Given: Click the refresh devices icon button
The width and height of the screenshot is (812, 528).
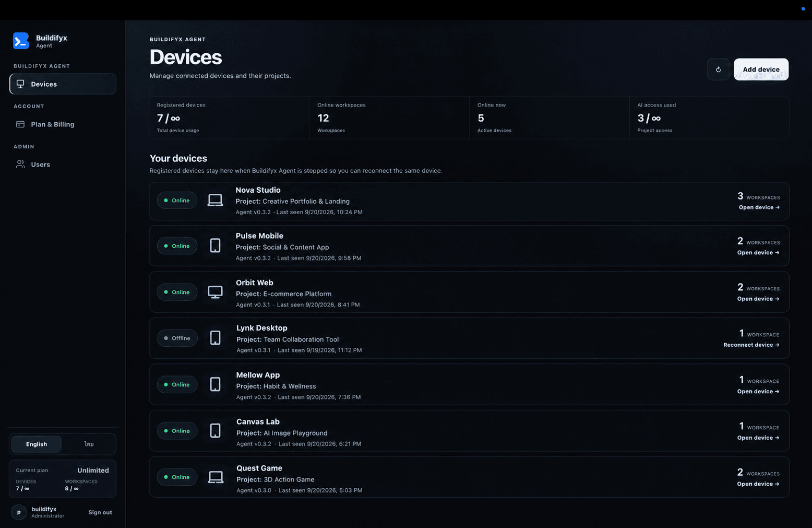Looking at the screenshot, I should (719, 69).
